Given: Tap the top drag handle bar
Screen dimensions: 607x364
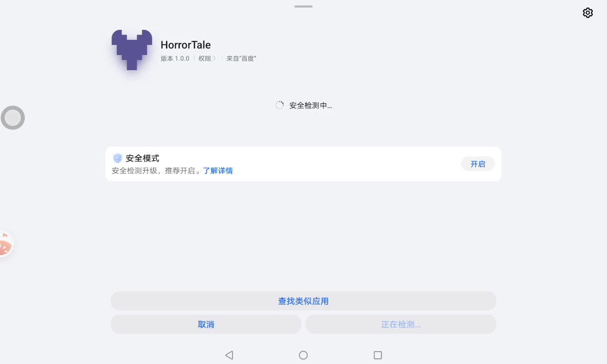Looking at the screenshot, I should click(303, 7).
